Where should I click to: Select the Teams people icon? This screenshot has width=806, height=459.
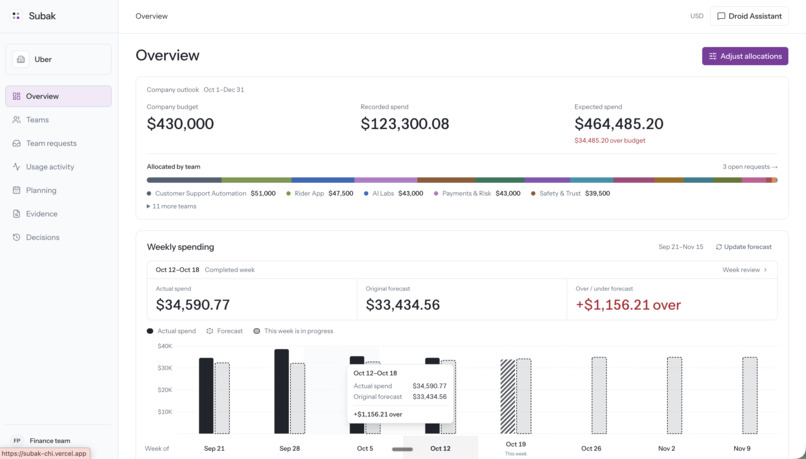pos(16,120)
